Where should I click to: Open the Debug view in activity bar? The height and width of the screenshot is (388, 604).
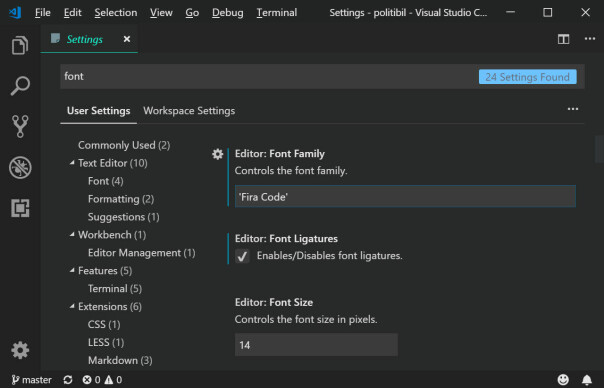[20, 167]
